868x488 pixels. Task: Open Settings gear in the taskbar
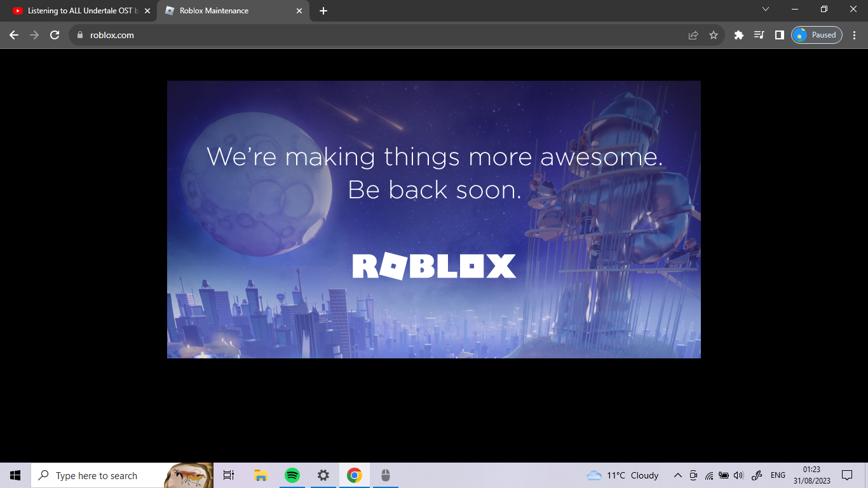[323, 475]
